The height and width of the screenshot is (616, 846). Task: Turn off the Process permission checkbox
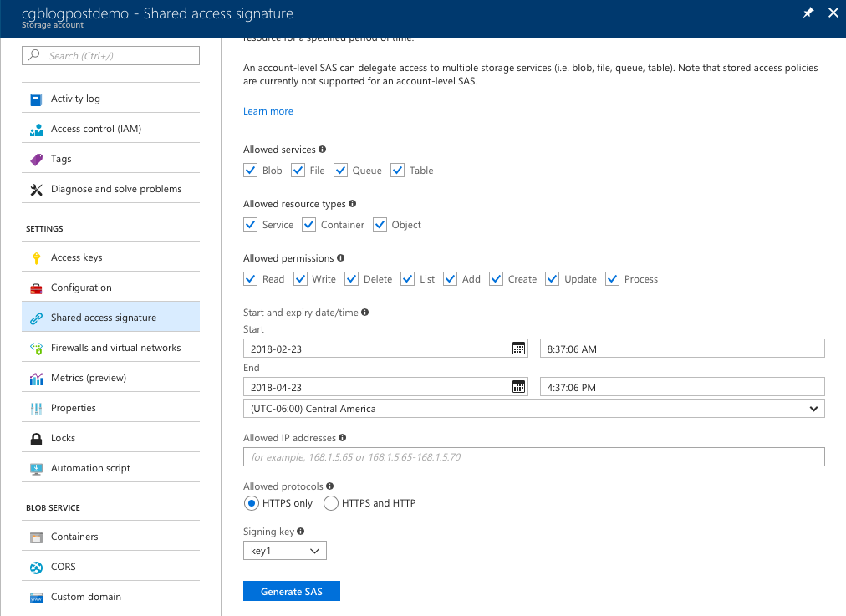612,279
